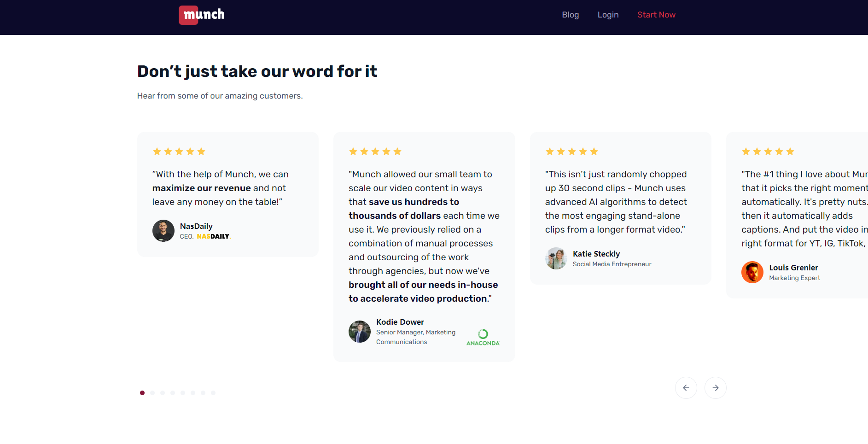
Task: Advance the carousel with right arrow
Action: click(715, 388)
